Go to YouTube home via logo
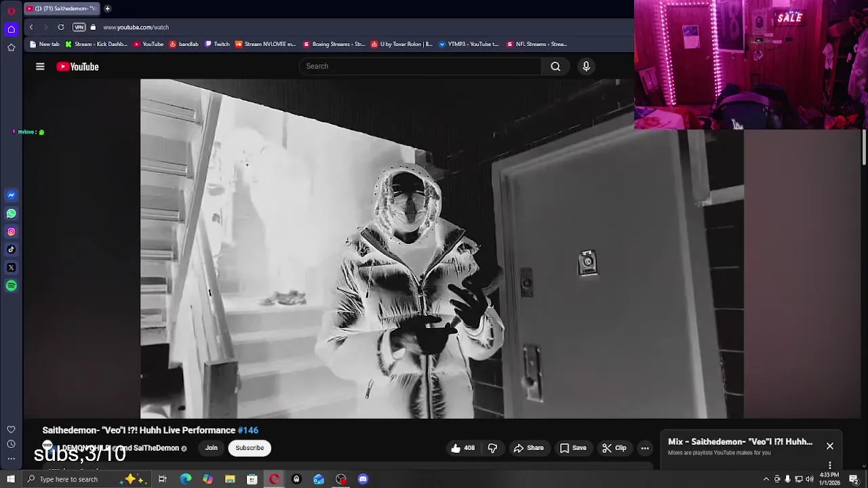This screenshot has width=868, height=488. (x=77, y=66)
